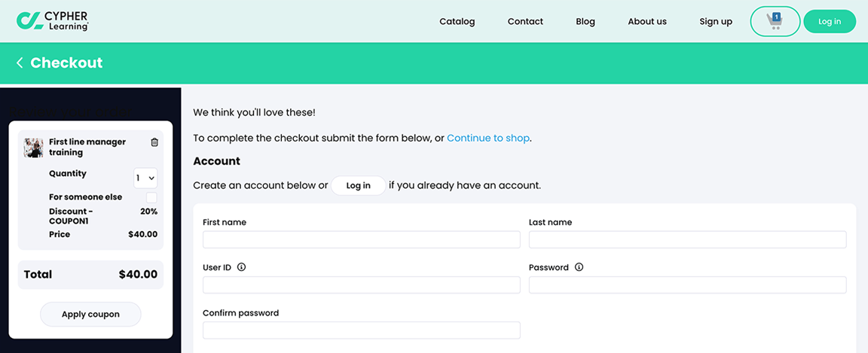Click the First line manager training thumbnail
The height and width of the screenshot is (353, 868).
[x=33, y=148]
